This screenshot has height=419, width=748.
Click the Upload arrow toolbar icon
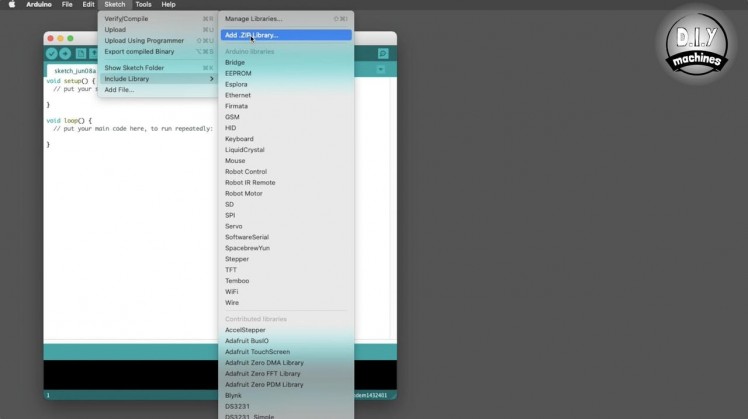(x=65, y=54)
